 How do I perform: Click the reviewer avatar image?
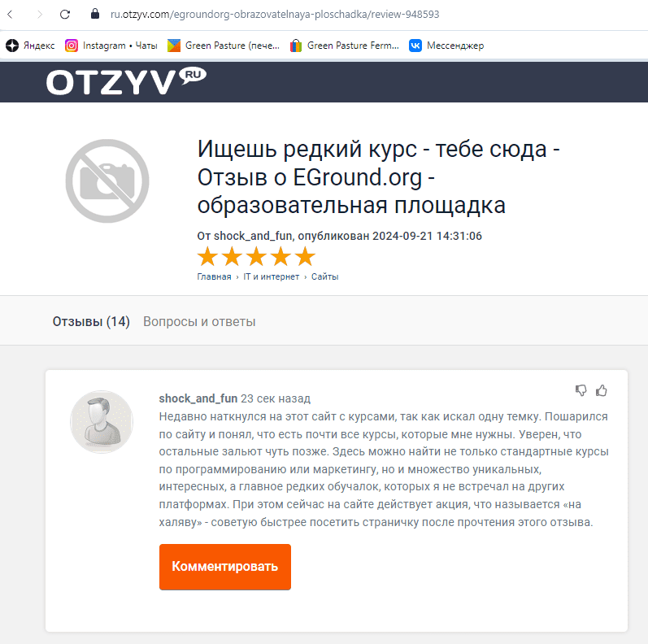(x=102, y=422)
